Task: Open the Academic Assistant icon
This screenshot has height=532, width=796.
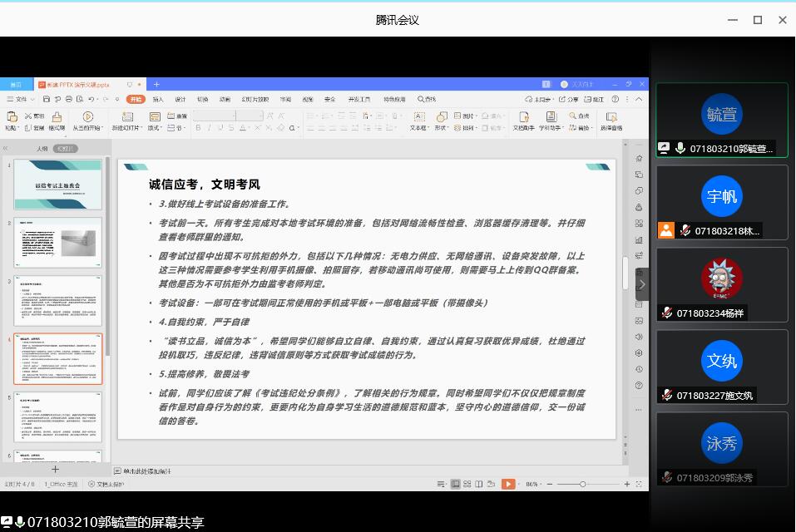Action: tap(551, 117)
